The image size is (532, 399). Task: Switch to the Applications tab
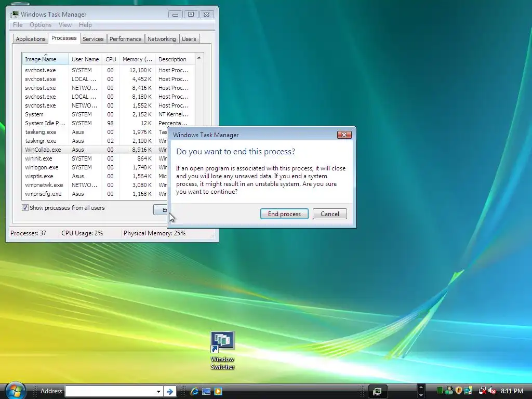tap(31, 39)
